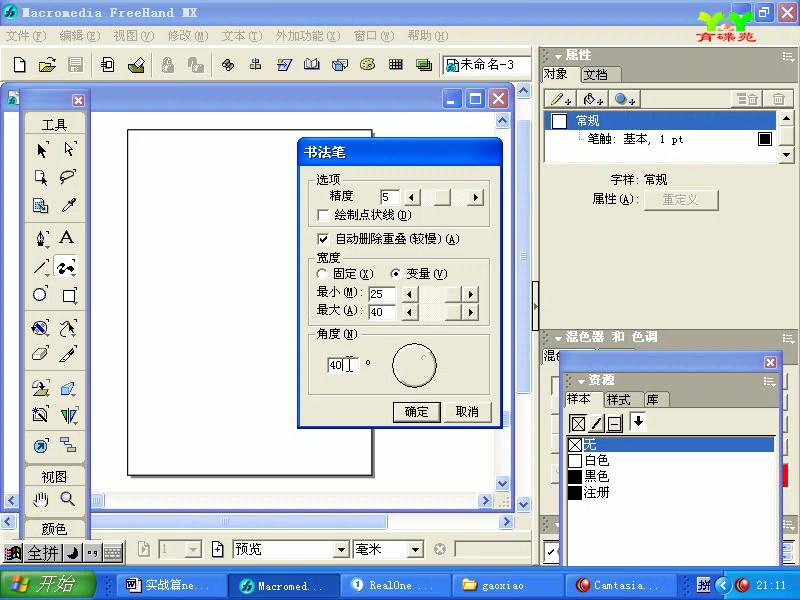Toggle the fill-and-stroke selector in swatches panel
The width and height of the screenshot is (800, 600).
pos(614,423)
